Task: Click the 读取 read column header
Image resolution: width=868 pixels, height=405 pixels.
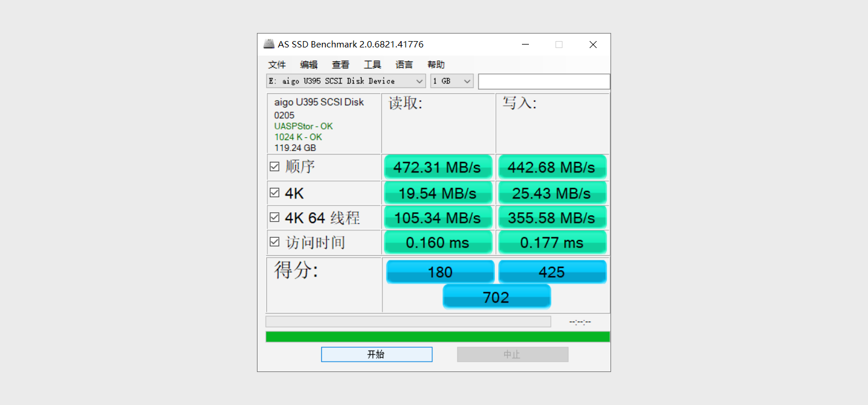Action: tap(405, 104)
